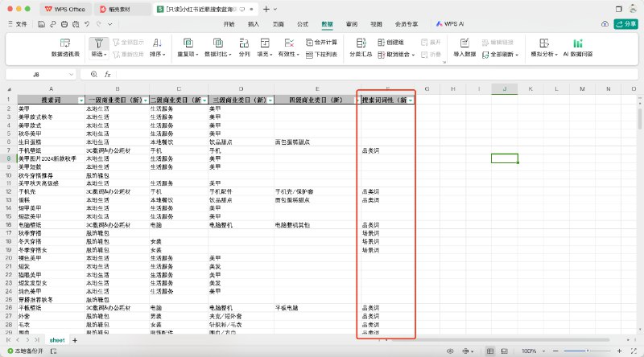644x357 pixels.
Task: Click the print icon in quick toolbar
Action: pos(64,24)
